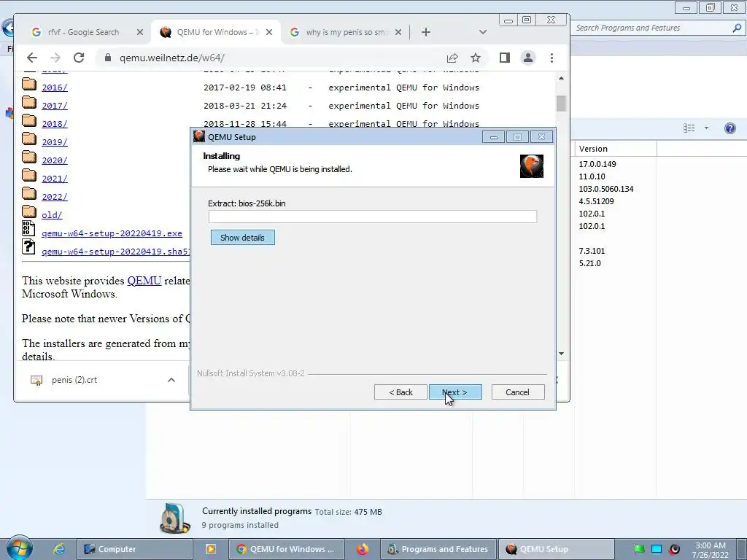Switch to Programs and Features taskbar button

pos(438,549)
